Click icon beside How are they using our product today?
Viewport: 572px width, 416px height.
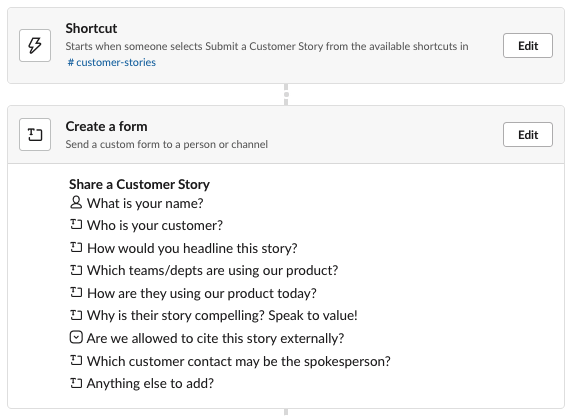[x=76, y=292]
